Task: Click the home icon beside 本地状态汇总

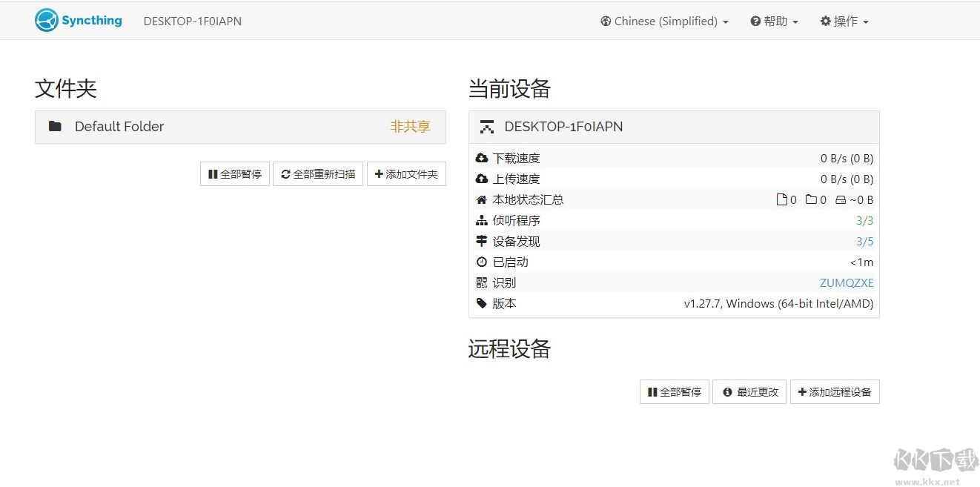Action: click(483, 199)
